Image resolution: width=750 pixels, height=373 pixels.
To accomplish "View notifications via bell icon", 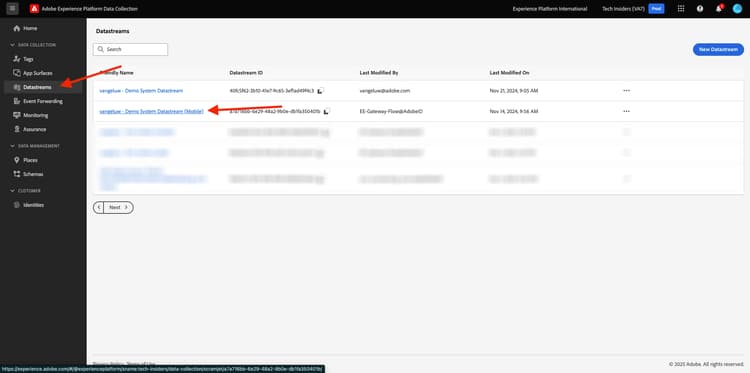I will click(718, 9).
